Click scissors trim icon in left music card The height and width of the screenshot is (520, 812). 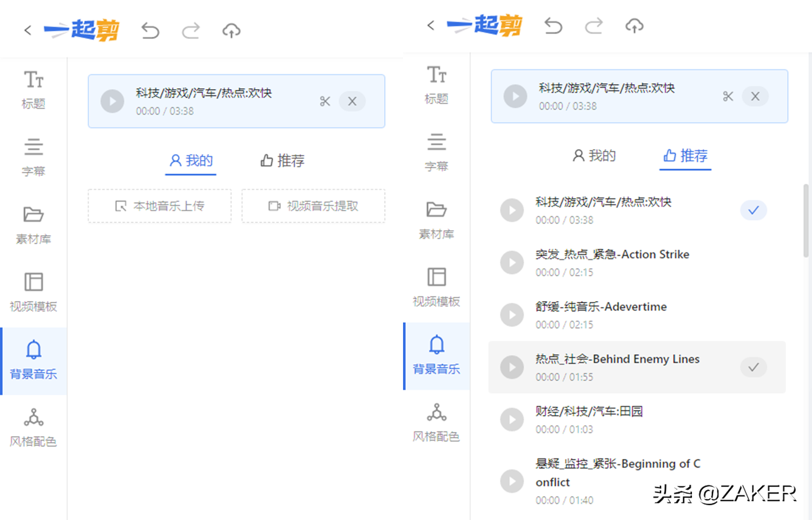pos(325,101)
